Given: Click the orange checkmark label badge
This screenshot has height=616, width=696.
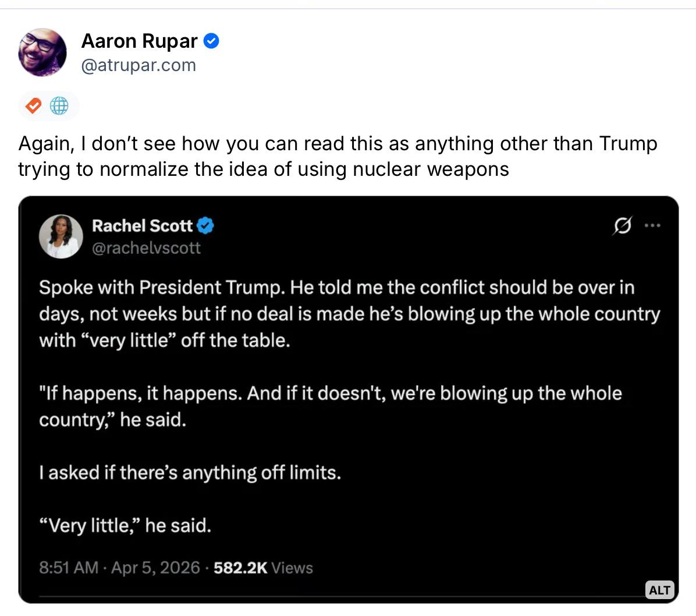Looking at the screenshot, I should coord(34,106).
